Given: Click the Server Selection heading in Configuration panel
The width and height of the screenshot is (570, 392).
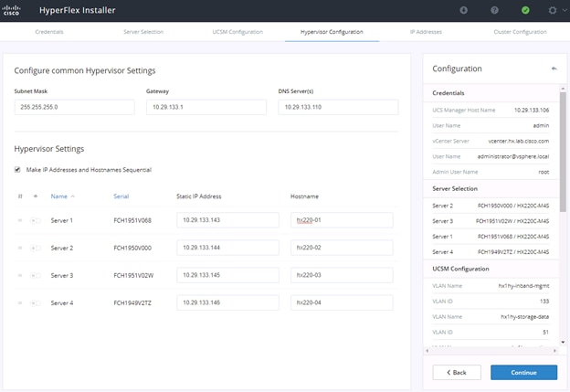Looking at the screenshot, I should tap(455, 189).
